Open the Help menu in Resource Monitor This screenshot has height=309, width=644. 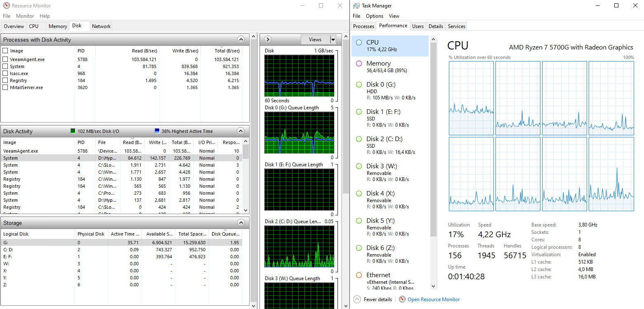click(x=45, y=16)
